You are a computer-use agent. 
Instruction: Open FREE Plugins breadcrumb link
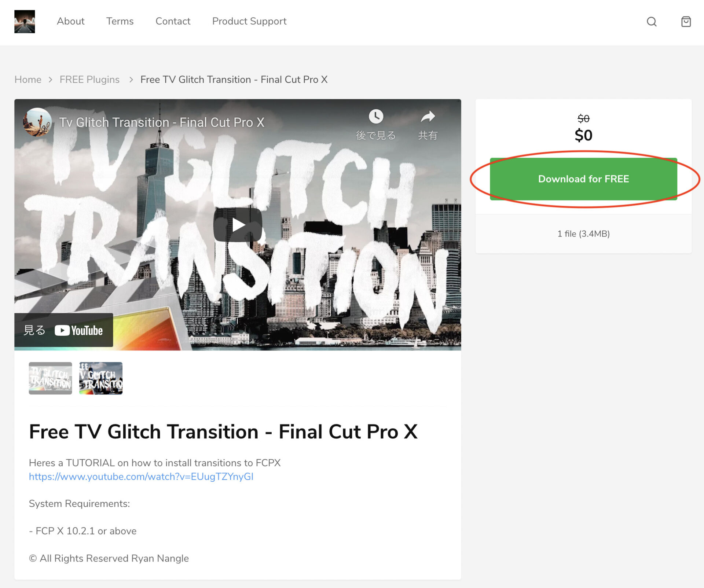(x=89, y=80)
